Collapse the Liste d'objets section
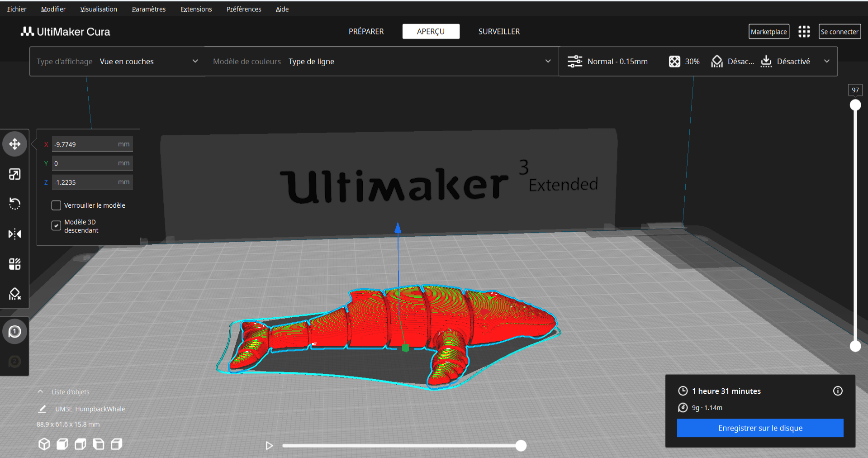Screen dimensions: 868x458 [x=41, y=392]
